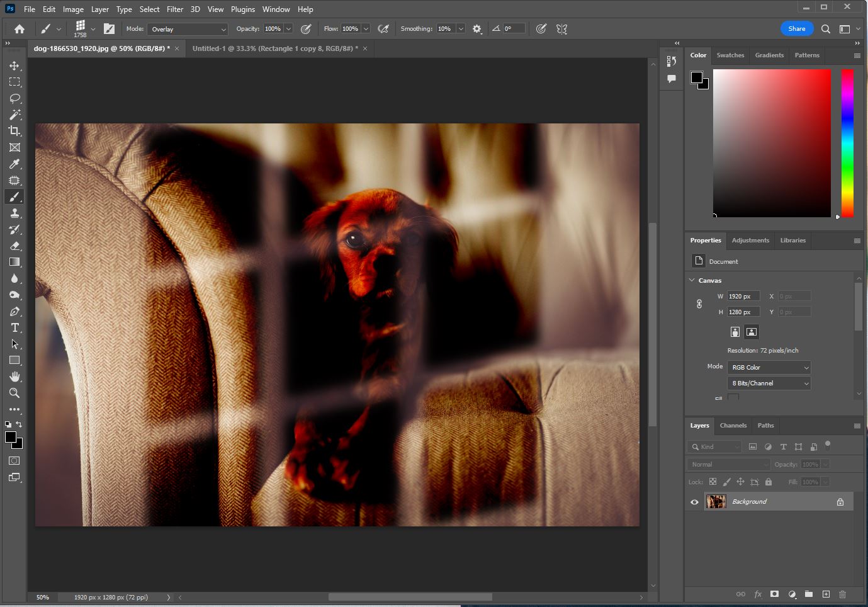Viewport: 868px width, 607px height.
Task: Open the brush settings gear options
Action: (x=477, y=29)
